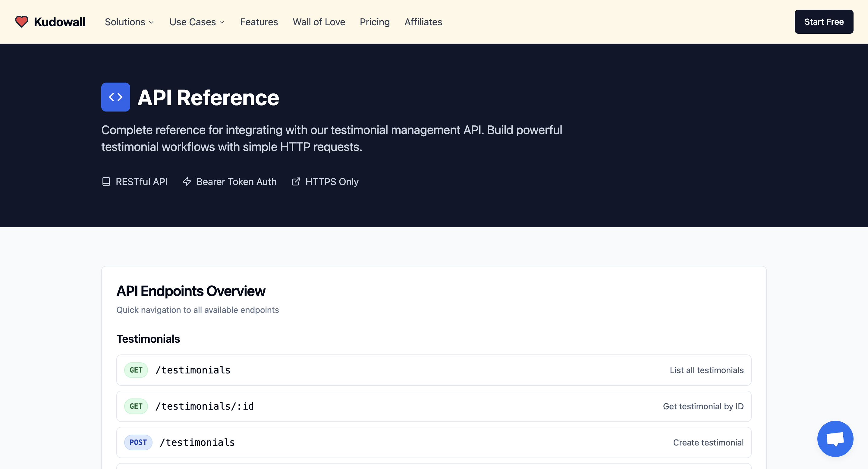Image resolution: width=868 pixels, height=469 pixels.
Task: Click the 'Create testimonial' description
Action: tap(708, 442)
